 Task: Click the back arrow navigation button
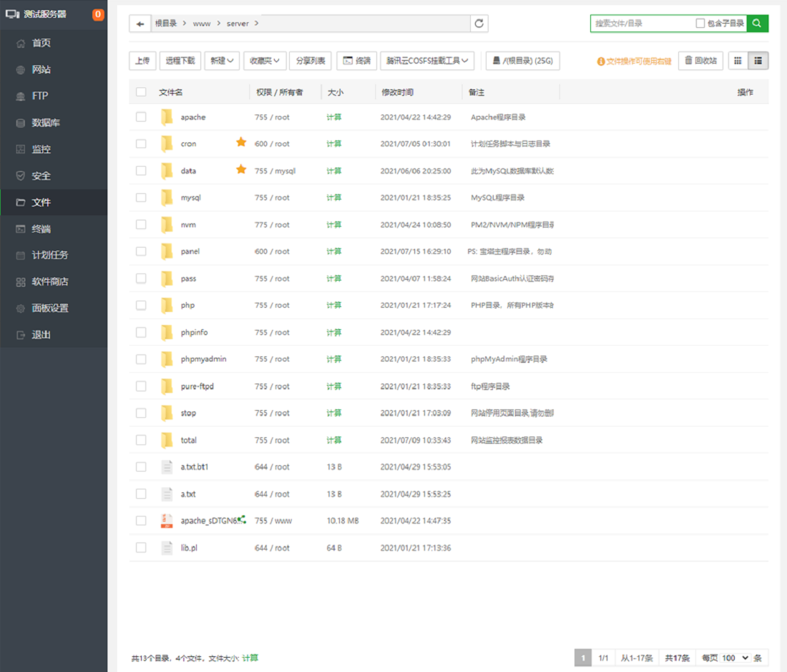pyautogui.click(x=140, y=24)
